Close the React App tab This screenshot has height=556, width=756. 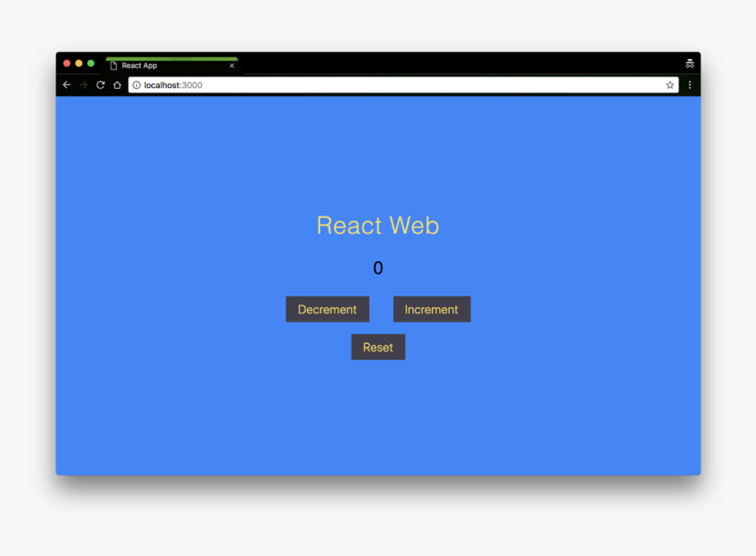pyautogui.click(x=231, y=64)
